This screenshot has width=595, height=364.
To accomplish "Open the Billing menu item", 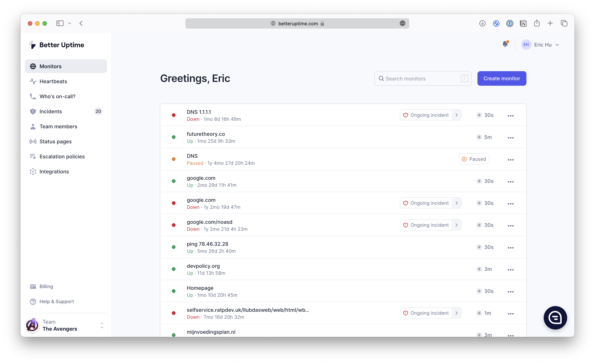I will point(46,286).
